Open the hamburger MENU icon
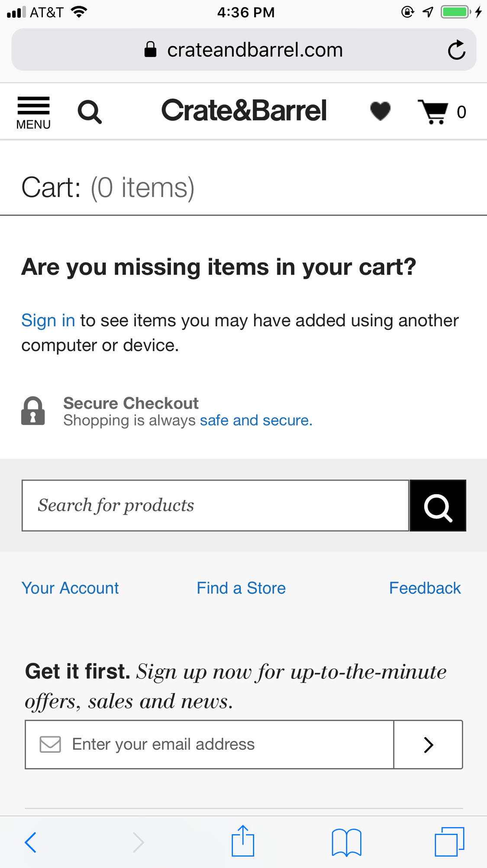487x868 pixels. (x=33, y=112)
